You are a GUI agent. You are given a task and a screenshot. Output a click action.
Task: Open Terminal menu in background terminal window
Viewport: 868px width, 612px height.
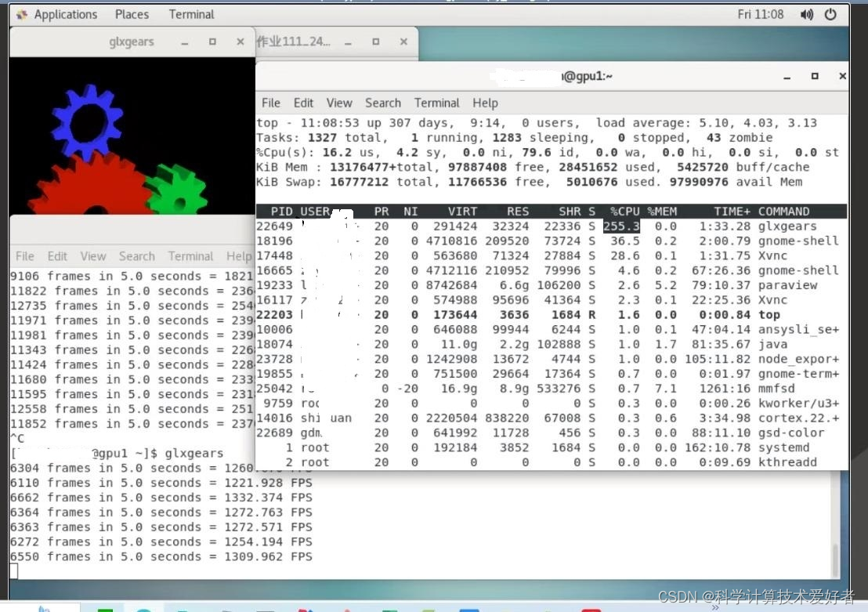[x=190, y=256]
